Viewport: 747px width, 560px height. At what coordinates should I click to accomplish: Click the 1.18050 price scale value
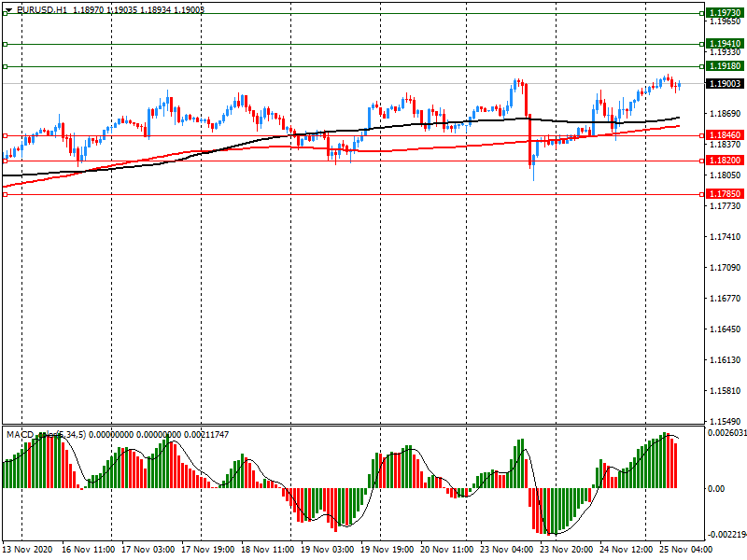pyautogui.click(x=726, y=175)
